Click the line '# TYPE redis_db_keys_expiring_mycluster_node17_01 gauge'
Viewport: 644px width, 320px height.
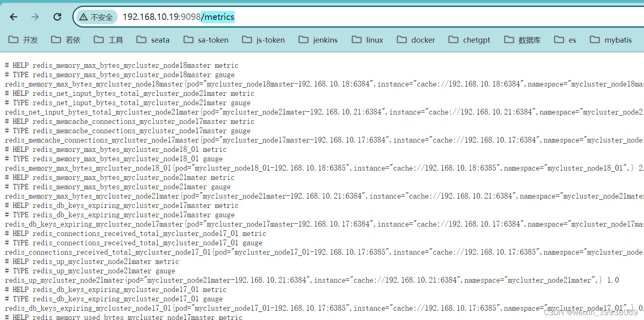coord(114,299)
